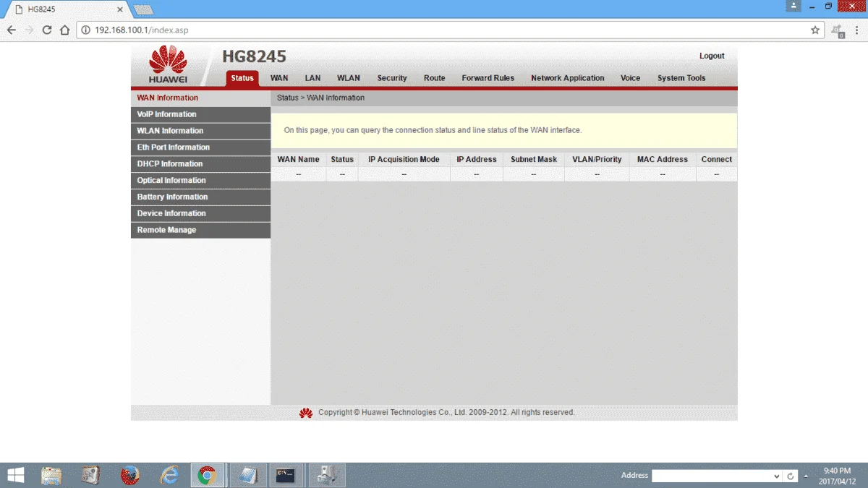This screenshot has height=488, width=868.
Task: Launch Internet Explorer from the taskbar
Action: click(x=169, y=475)
